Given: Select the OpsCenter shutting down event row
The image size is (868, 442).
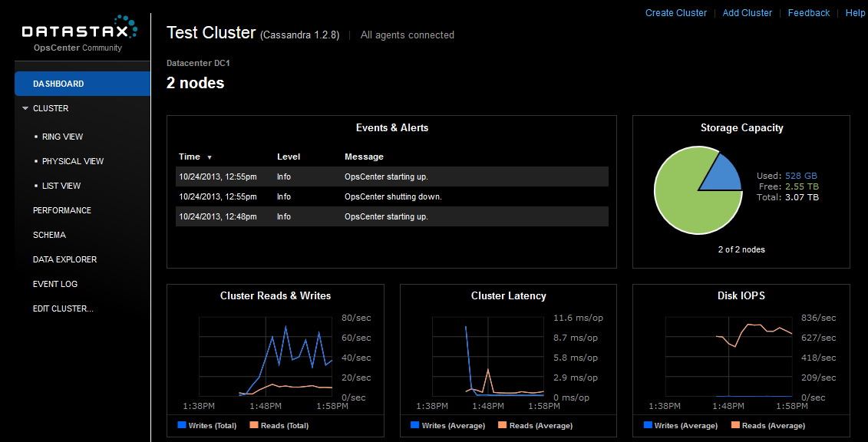Looking at the screenshot, I should 391,196.
